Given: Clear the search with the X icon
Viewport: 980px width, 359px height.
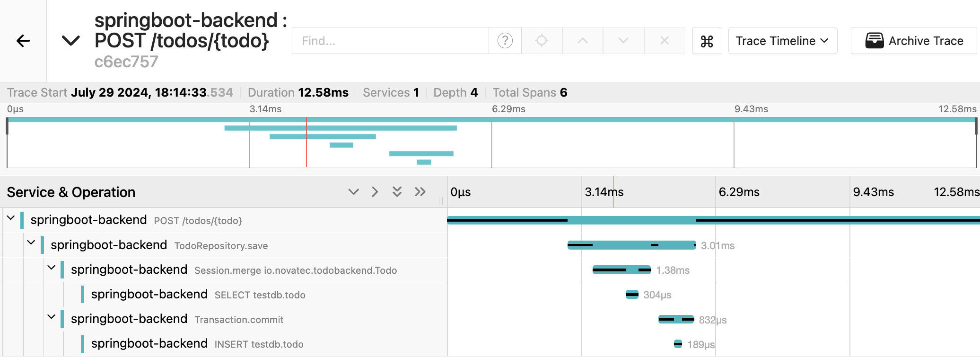Looking at the screenshot, I should click(665, 41).
